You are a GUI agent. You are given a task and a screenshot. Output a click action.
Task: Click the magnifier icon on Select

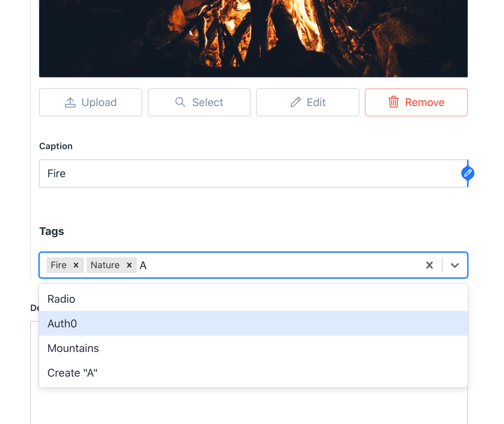pyautogui.click(x=180, y=102)
